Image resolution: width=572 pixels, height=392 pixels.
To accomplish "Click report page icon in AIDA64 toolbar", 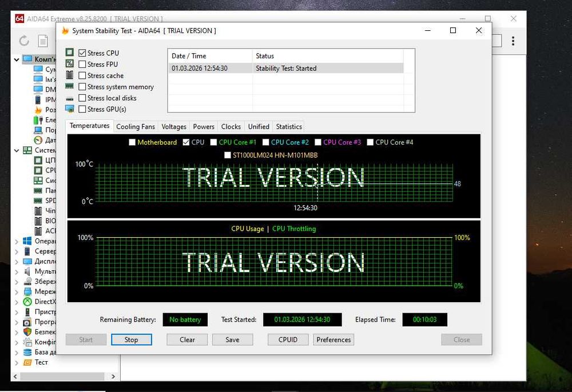I will click(43, 41).
